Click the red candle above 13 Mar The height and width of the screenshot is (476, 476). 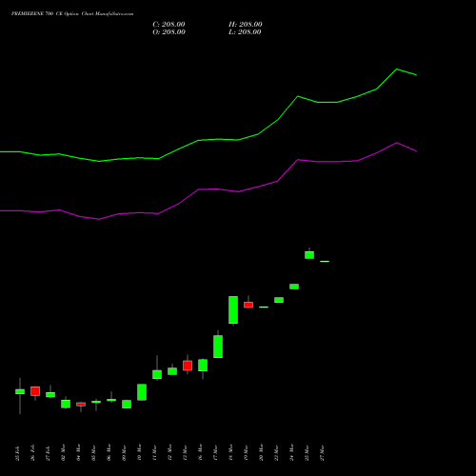pyautogui.click(x=188, y=366)
